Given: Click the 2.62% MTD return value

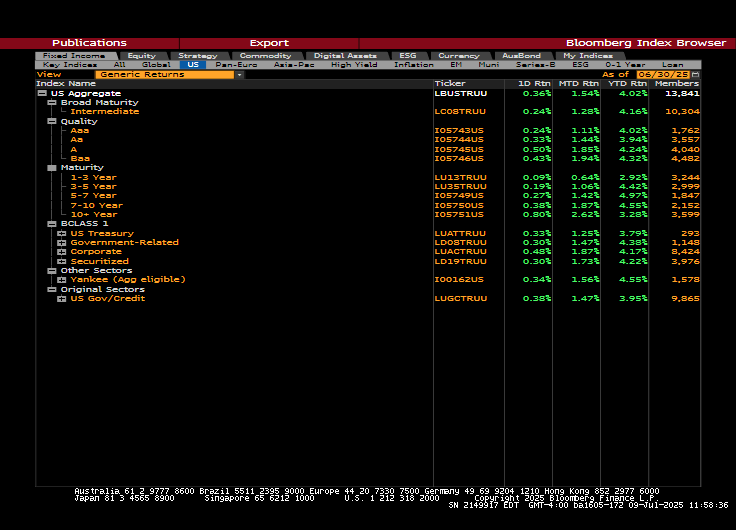Looking at the screenshot, I should 585,215.
